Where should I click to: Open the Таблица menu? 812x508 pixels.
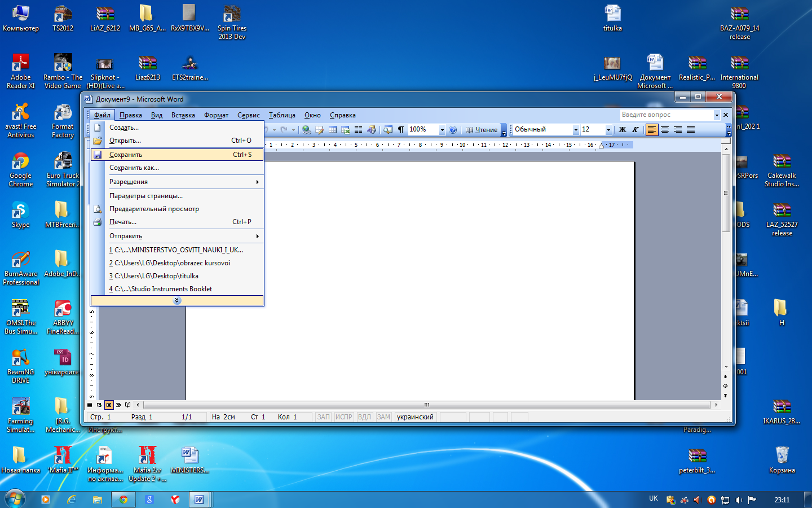pyautogui.click(x=282, y=115)
